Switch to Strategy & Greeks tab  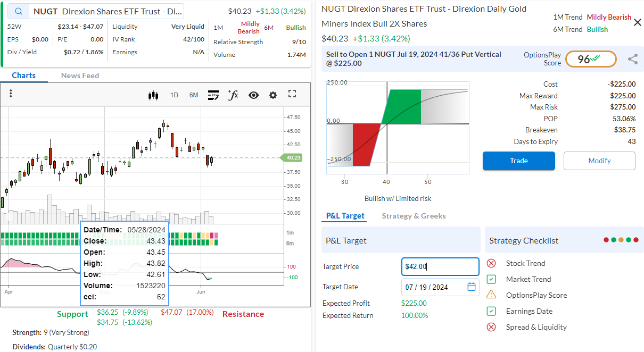pos(414,216)
